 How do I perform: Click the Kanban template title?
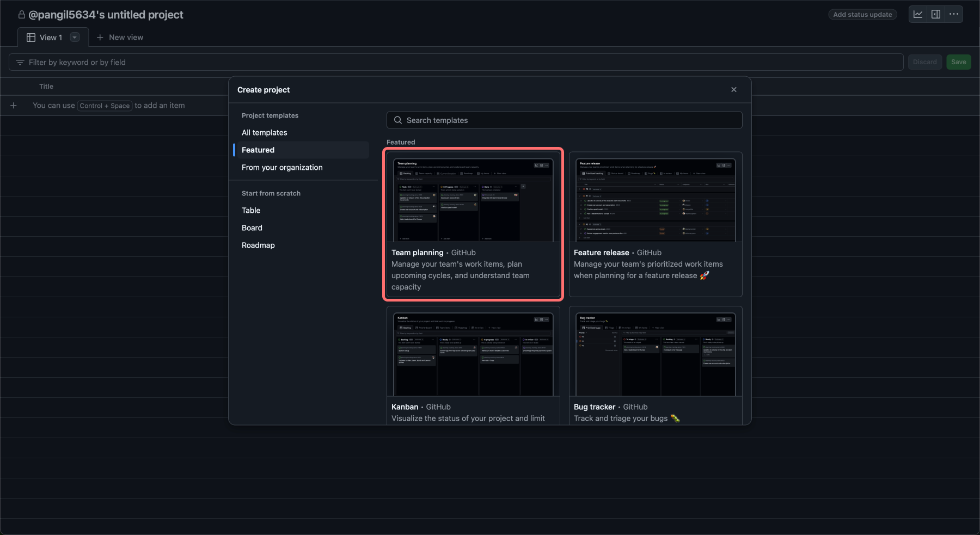tap(405, 407)
